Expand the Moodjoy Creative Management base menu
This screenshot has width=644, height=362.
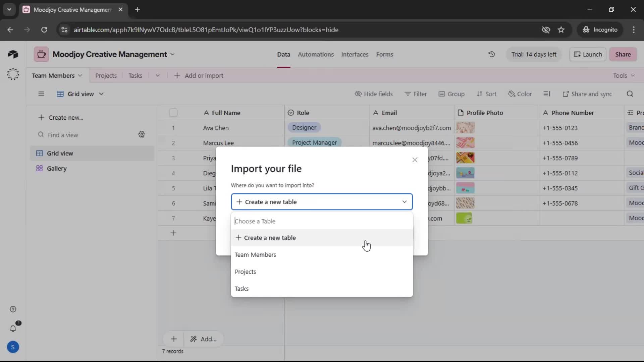point(172,54)
